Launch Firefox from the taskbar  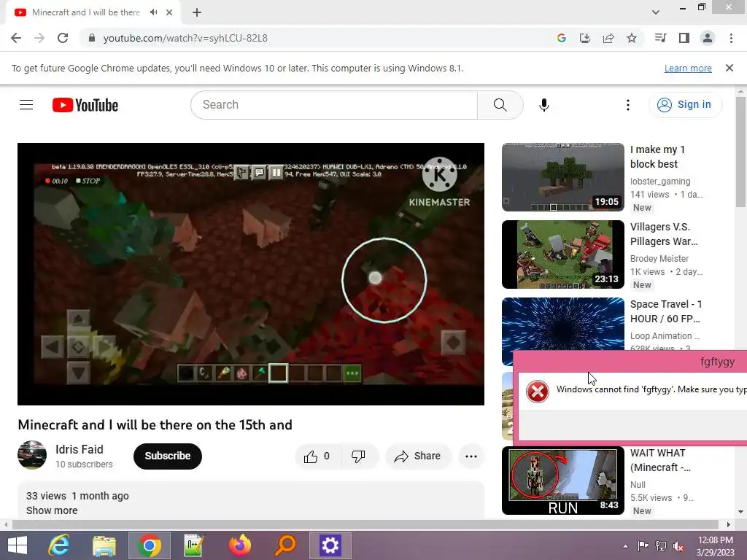239,545
